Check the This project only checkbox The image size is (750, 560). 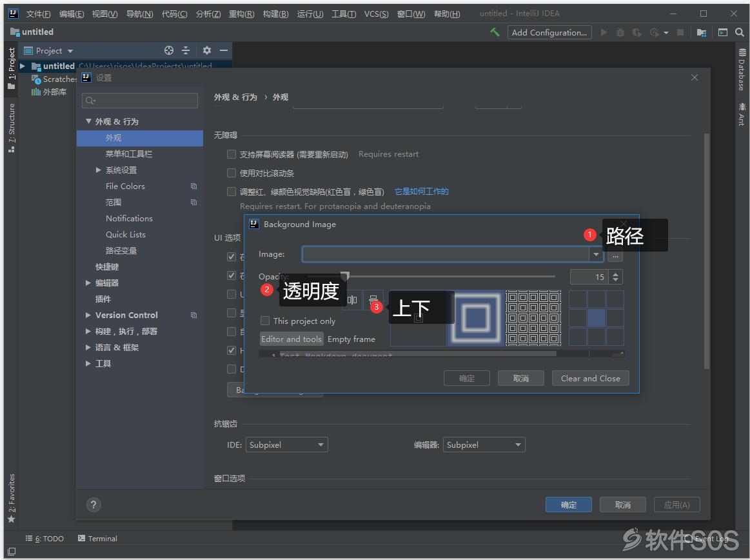264,321
